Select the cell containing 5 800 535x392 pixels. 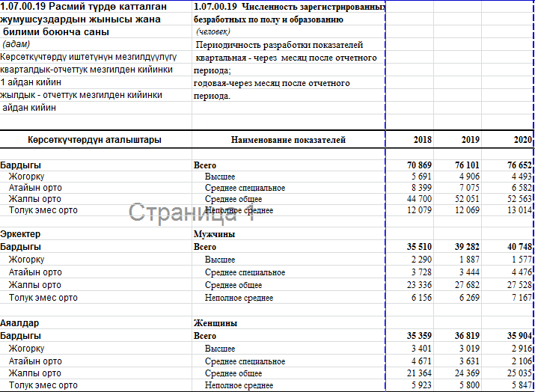click(x=457, y=385)
